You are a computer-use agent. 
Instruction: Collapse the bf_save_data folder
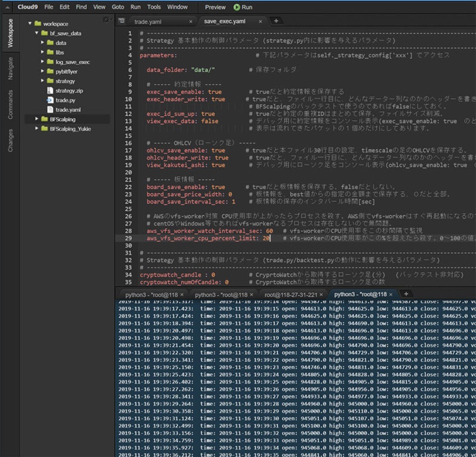point(36,33)
